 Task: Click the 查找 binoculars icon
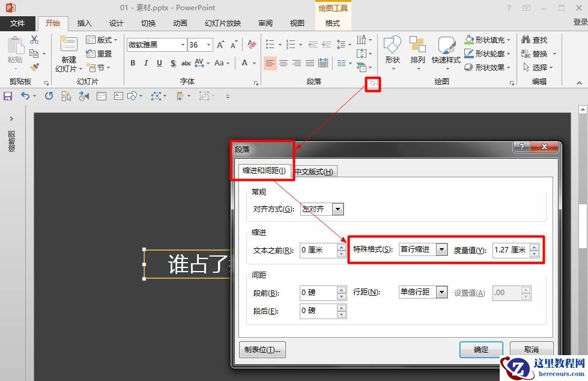click(526, 40)
